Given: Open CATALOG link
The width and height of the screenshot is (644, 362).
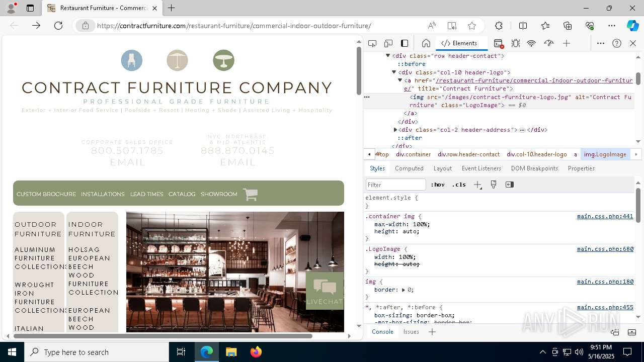Looking at the screenshot, I should tap(182, 194).
